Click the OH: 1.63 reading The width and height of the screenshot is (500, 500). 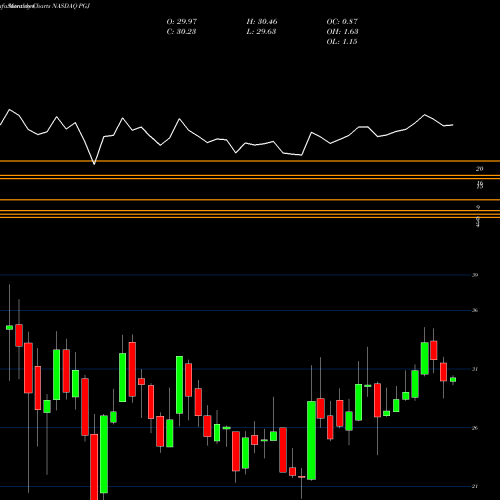pyautogui.click(x=342, y=32)
